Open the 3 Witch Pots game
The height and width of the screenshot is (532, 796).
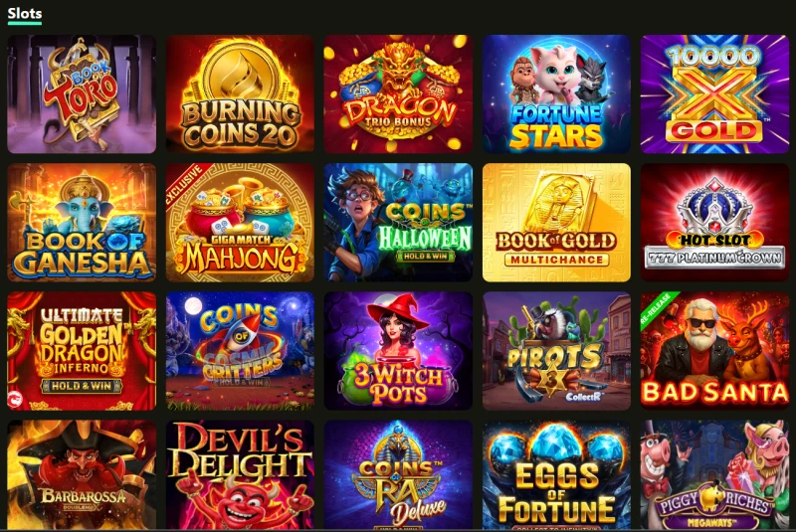399,351
